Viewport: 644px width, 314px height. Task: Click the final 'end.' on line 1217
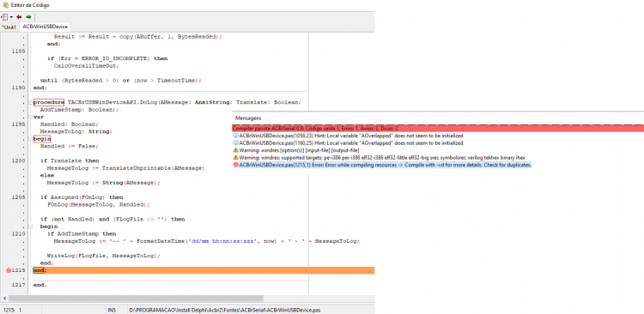click(x=39, y=285)
